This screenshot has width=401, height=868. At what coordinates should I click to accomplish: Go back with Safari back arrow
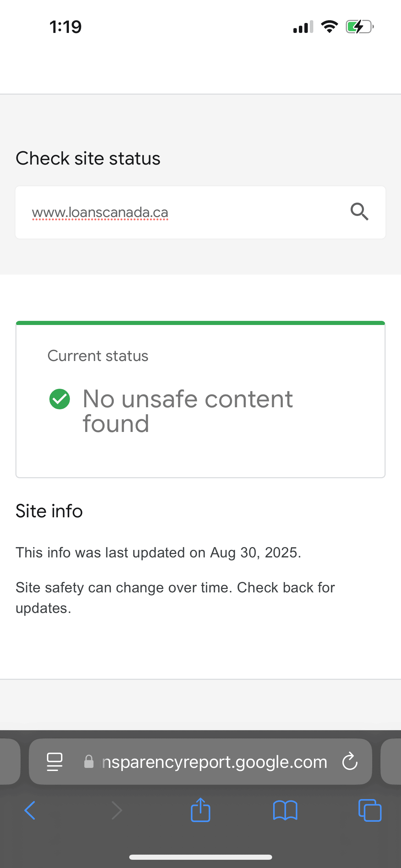coord(30,810)
